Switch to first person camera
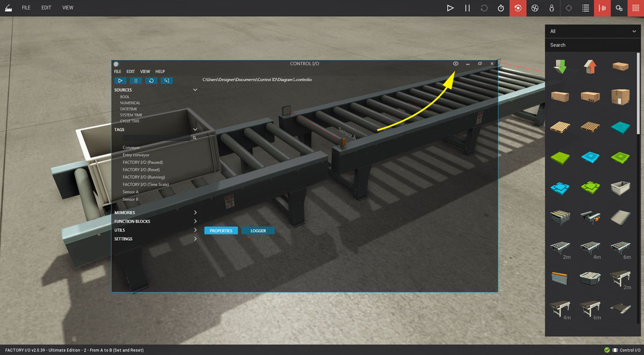 [x=551, y=8]
